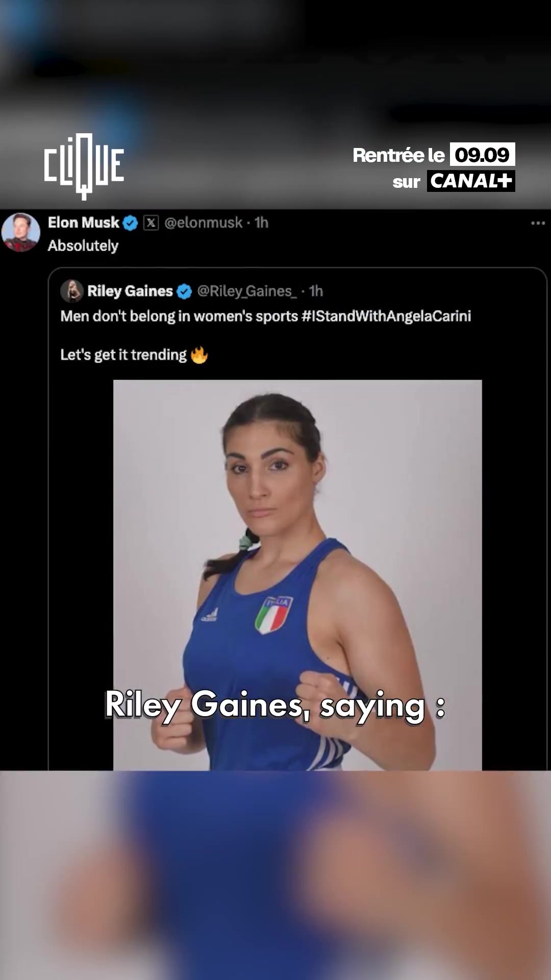Click the @Riley_Gaines_ handle

pos(247,291)
